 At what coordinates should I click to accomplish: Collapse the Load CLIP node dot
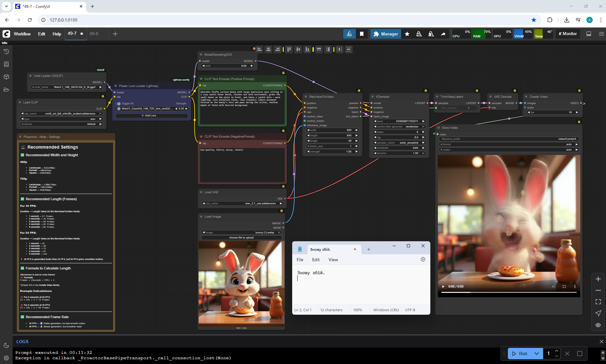[x=20, y=102]
